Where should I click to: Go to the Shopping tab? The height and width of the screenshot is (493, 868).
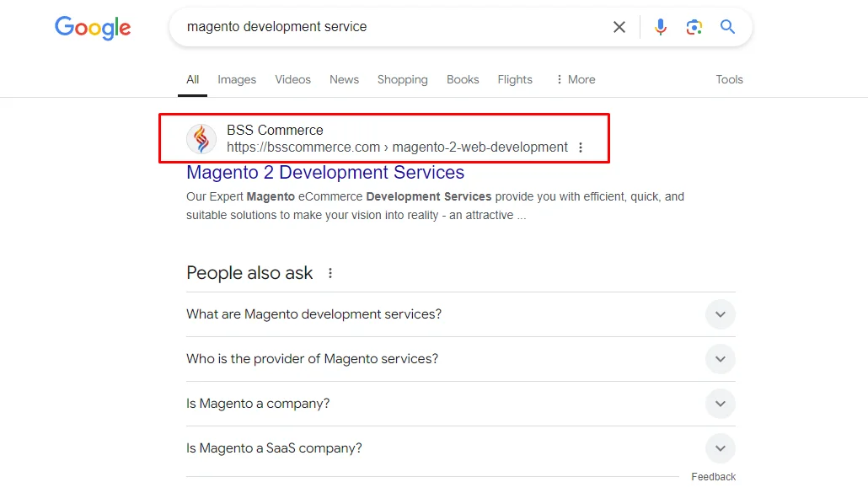(403, 80)
